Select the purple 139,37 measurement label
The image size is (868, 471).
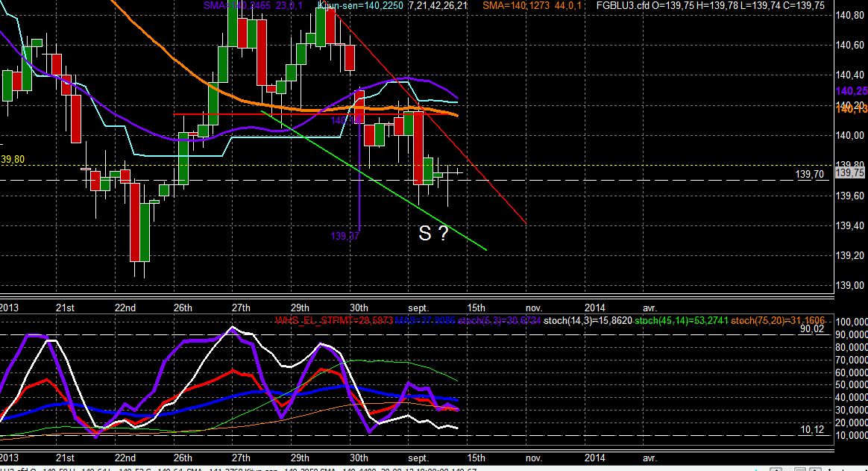345,236
